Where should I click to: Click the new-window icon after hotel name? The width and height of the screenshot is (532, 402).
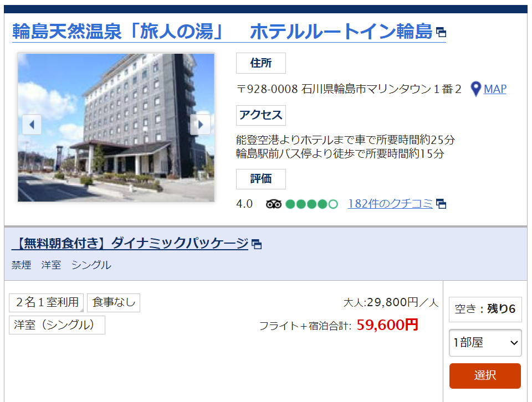pos(441,33)
